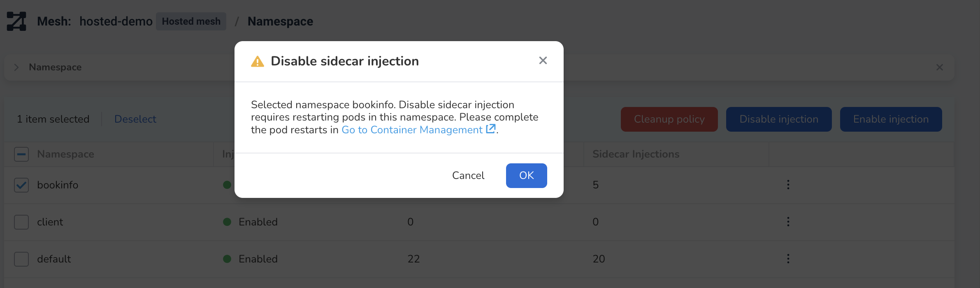This screenshot has height=288, width=980.
Task: Click the Enable injection button
Action: click(x=891, y=119)
